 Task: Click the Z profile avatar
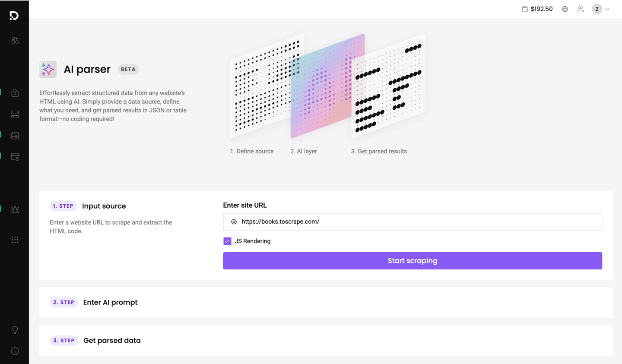point(597,9)
